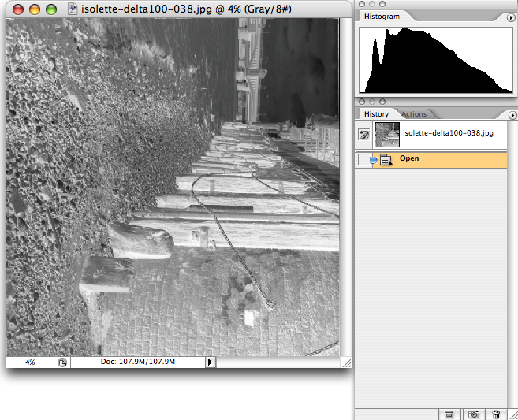Screen dimensions: 518x420
Task: Click the Doc: 107.9M/107.9M status text
Action: coord(137,362)
